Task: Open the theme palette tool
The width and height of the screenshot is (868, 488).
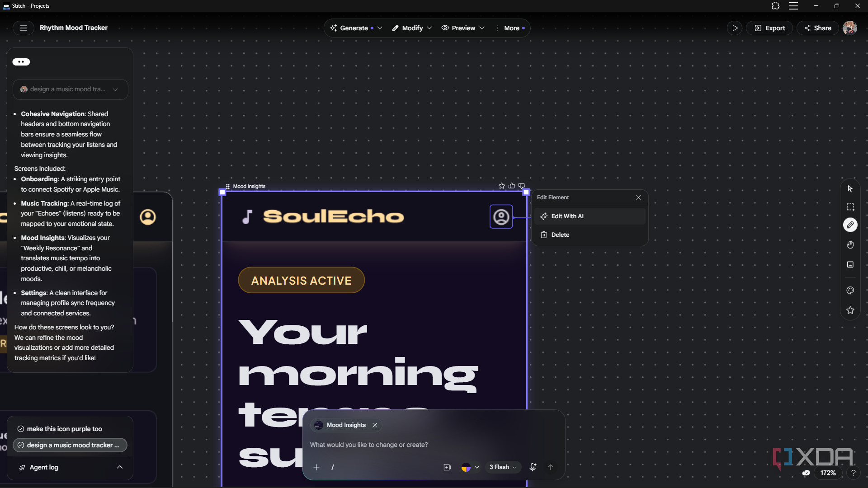Action: 850,291
